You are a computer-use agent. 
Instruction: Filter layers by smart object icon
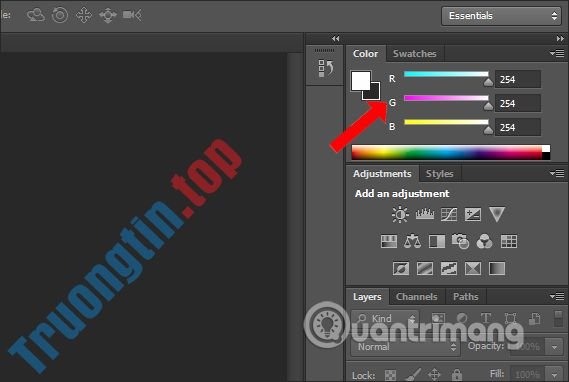pos(534,319)
